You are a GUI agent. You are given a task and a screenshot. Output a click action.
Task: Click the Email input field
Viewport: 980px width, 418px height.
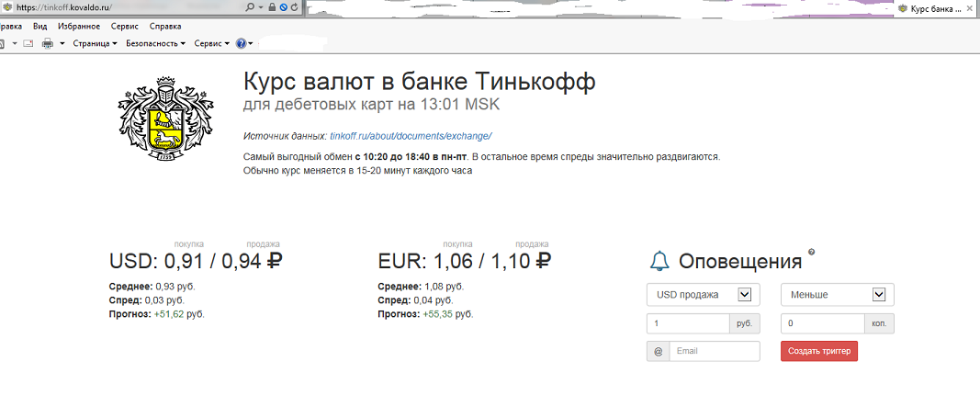click(715, 351)
